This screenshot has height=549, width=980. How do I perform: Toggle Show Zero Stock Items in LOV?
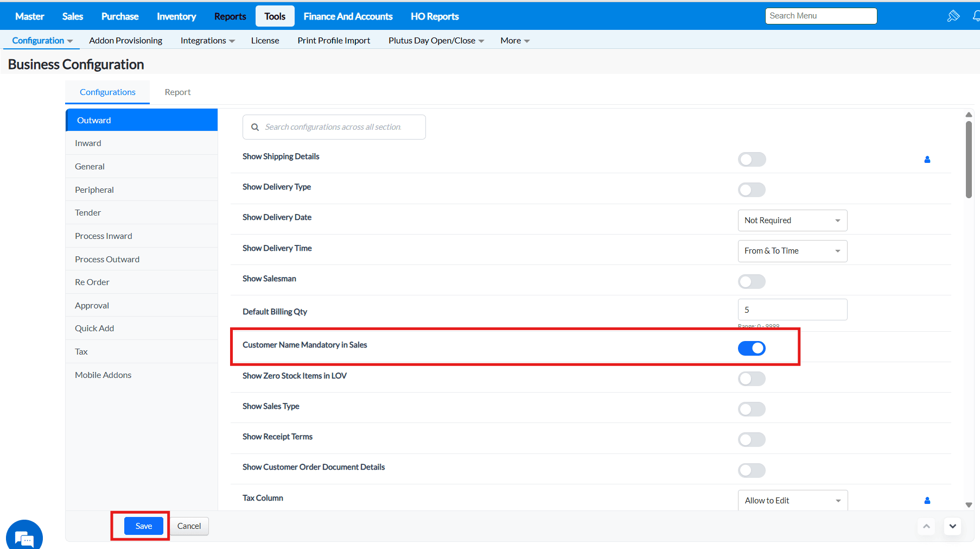coord(752,378)
